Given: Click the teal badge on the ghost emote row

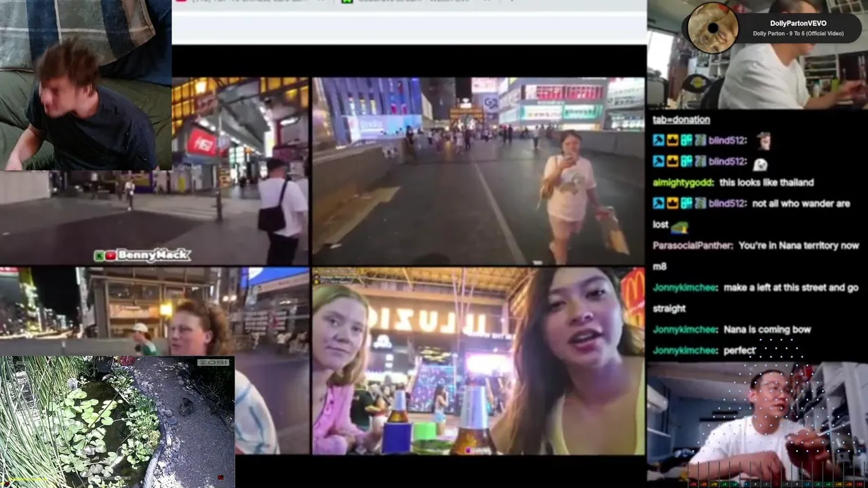Looking at the screenshot, I should (686, 161).
